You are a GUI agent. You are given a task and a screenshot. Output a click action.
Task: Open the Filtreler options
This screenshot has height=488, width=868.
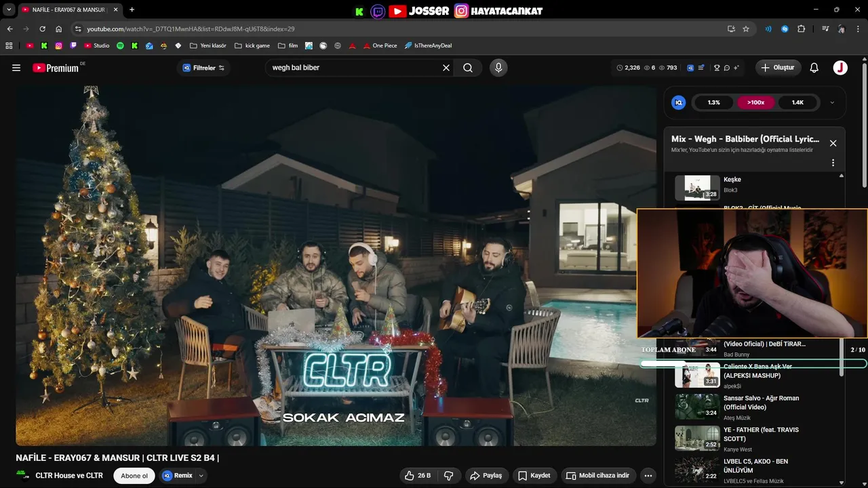pyautogui.click(x=203, y=68)
